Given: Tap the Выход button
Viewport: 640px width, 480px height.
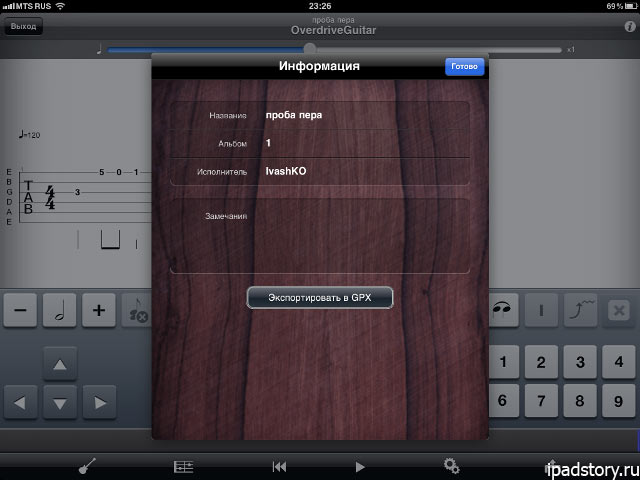Looking at the screenshot, I should pos(23,27).
